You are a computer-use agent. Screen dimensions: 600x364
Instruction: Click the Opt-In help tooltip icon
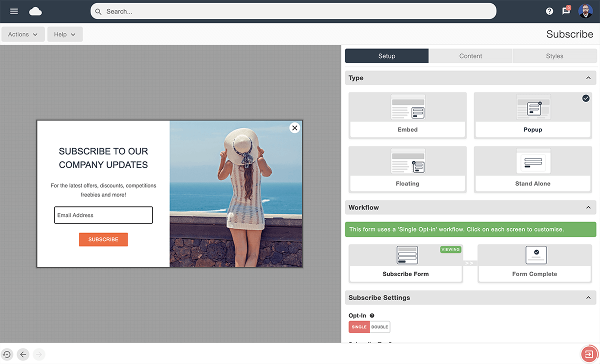coord(372,315)
